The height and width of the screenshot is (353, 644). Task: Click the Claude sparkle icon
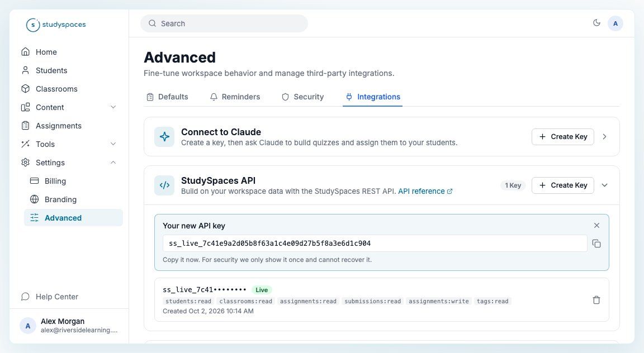164,137
